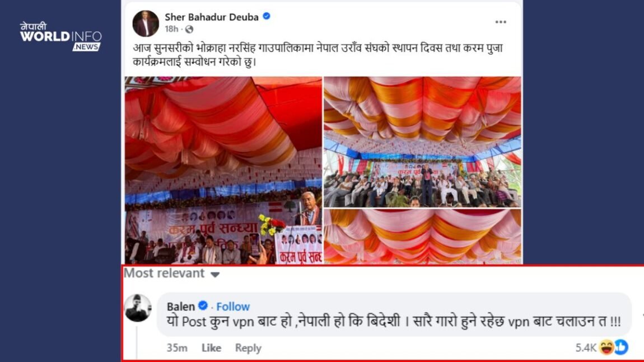Click the blue thumbs-up reaction icon
This screenshot has width=644, height=362.
pyautogui.click(x=621, y=347)
